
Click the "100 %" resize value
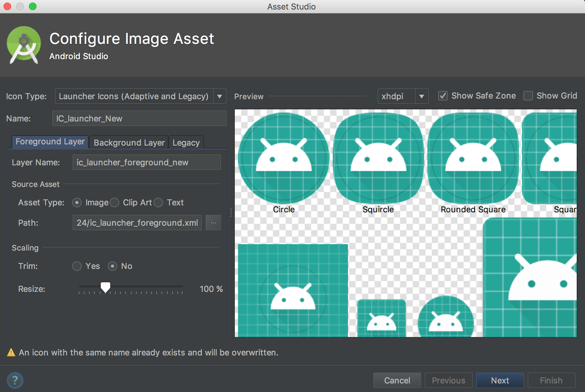tap(211, 289)
